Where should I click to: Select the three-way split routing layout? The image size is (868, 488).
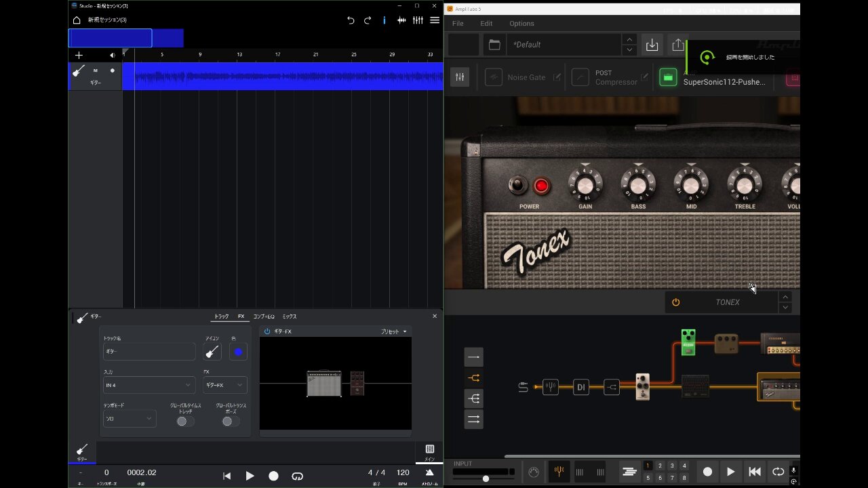474,399
